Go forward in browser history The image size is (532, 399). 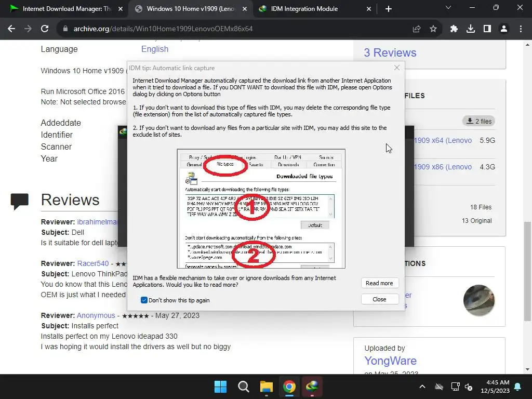coord(28,29)
